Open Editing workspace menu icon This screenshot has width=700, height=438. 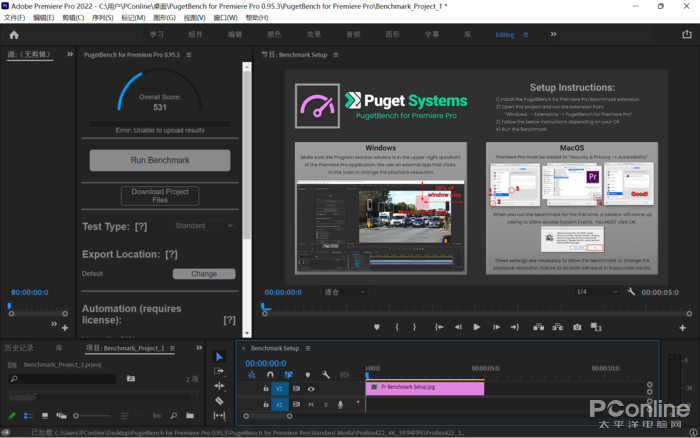(x=525, y=34)
